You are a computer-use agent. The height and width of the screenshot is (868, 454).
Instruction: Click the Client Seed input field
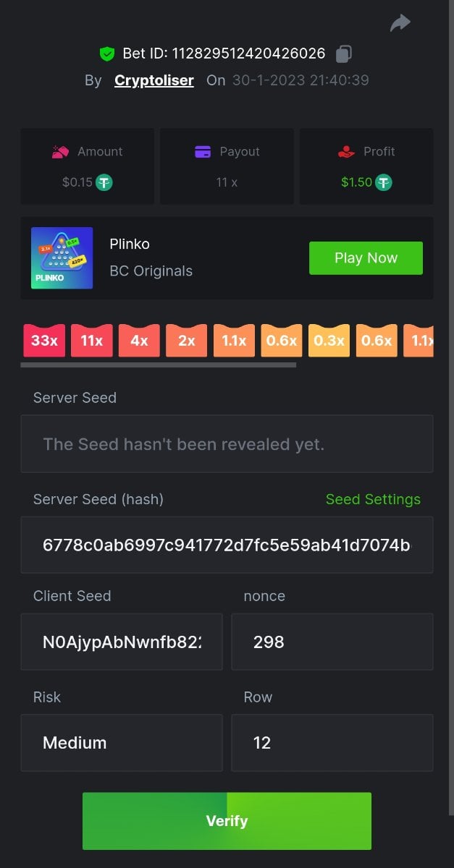pos(122,642)
